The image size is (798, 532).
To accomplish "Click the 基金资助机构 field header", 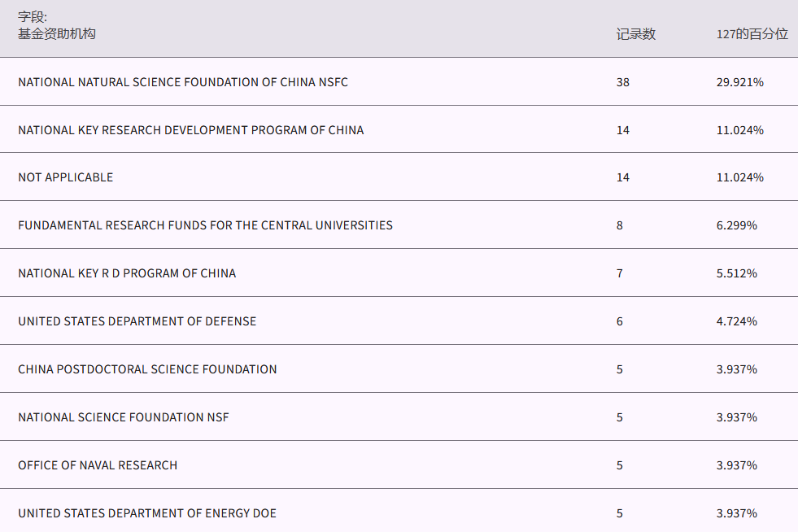I will (x=57, y=33).
